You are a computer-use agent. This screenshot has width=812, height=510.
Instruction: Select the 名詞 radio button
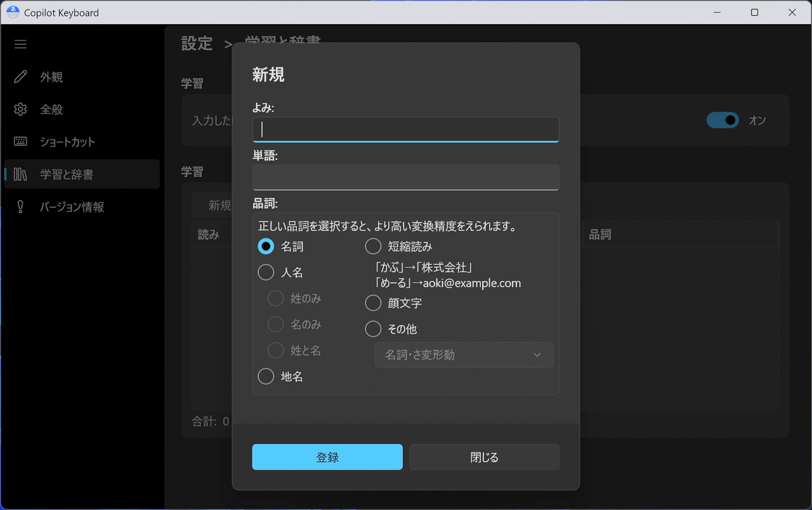click(x=266, y=246)
